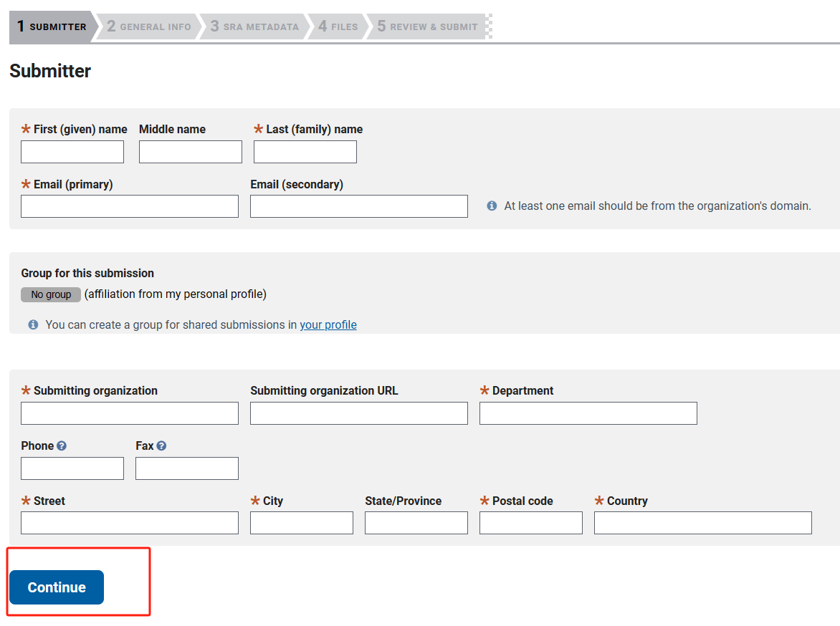Go to the 3 SRA Metadata step

[x=254, y=27]
